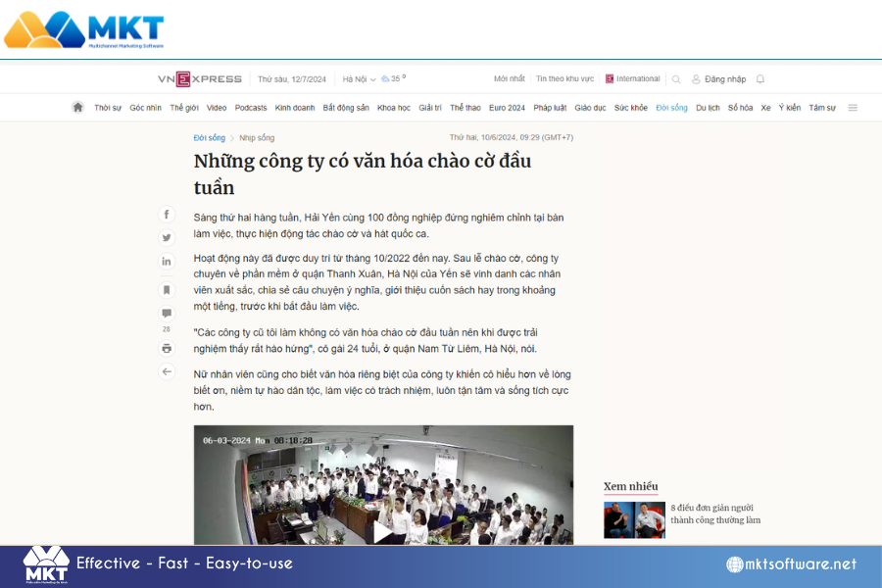Click the Nhịp sống breadcrumb link
The width and height of the screenshot is (882, 588).
(x=257, y=137)
